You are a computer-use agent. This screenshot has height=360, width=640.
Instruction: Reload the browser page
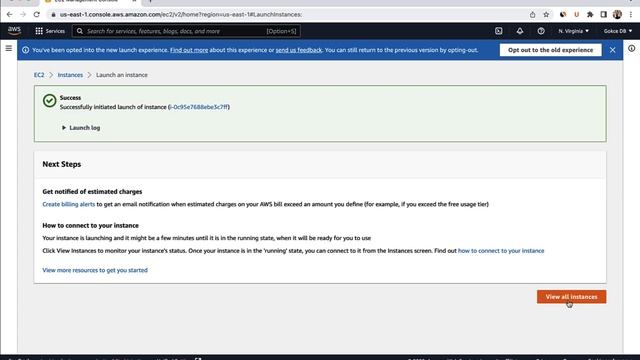pyautogui.click(x=36, y=14)
